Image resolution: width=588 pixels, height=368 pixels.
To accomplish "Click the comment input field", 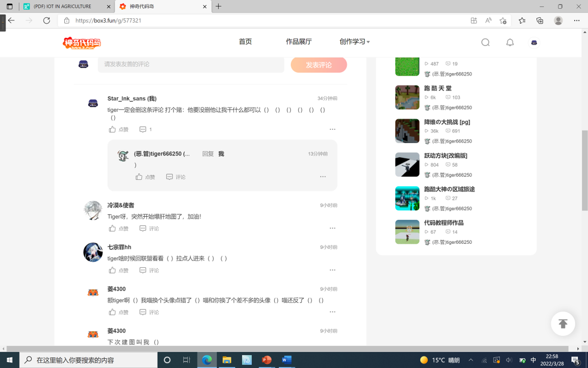I will click(191, 64).
